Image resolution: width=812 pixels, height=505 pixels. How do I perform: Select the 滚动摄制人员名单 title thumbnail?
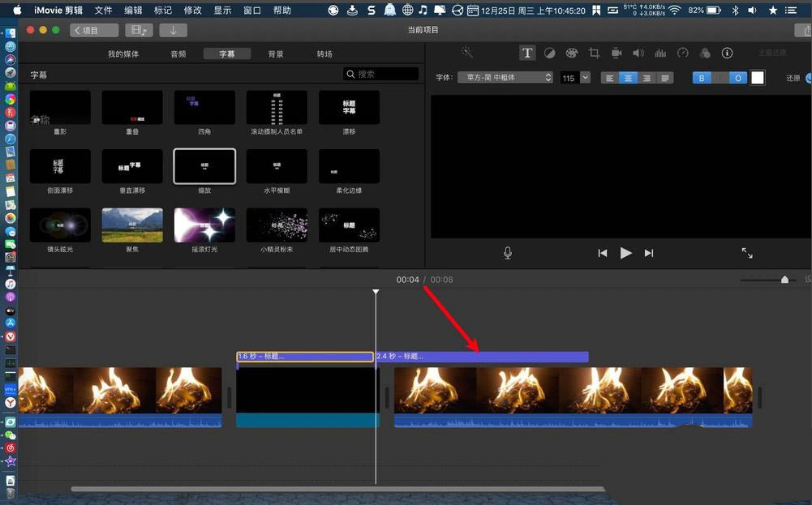click(x=277, y=108)
